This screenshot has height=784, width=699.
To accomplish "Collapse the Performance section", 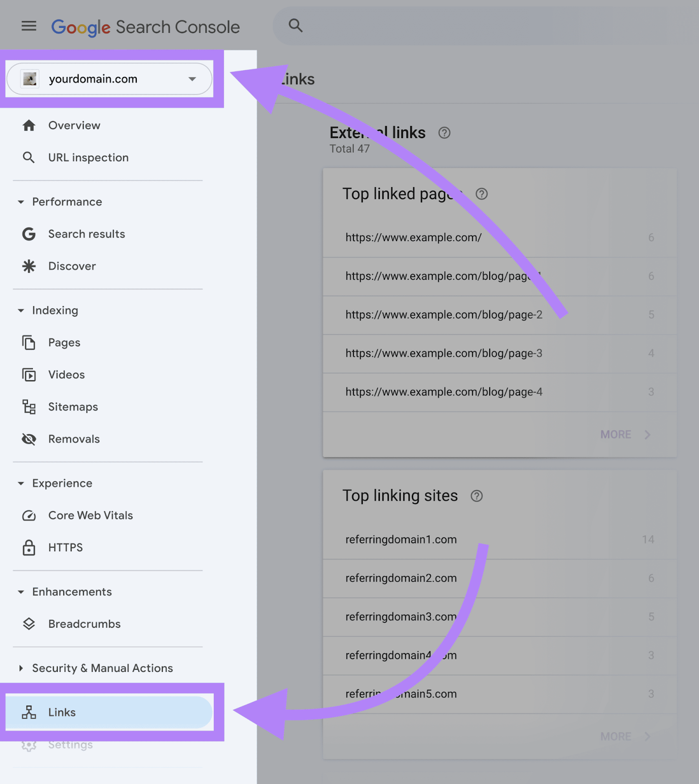I will (x=21, y=202).
